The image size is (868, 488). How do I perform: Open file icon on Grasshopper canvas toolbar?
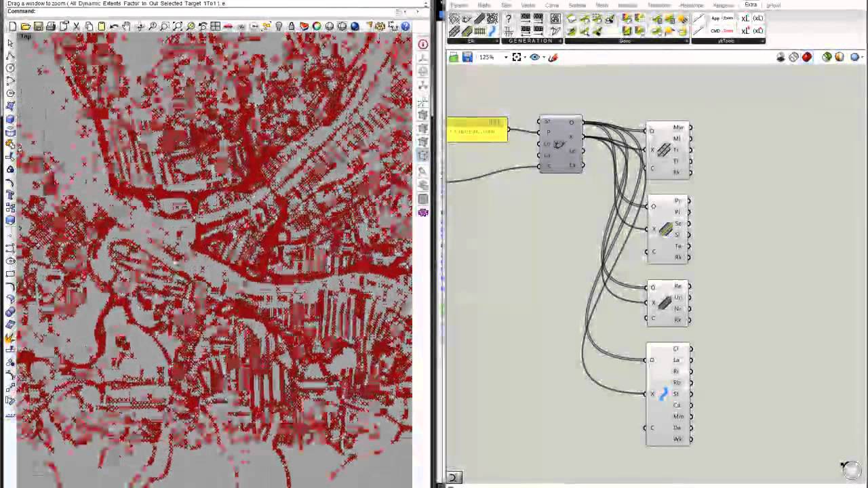454,58
